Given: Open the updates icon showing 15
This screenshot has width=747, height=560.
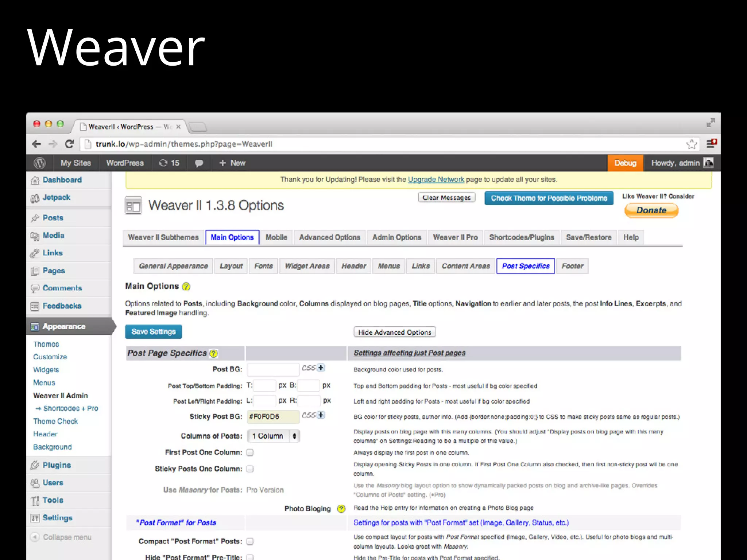Looking at the screenshot, I should (169, 163).
